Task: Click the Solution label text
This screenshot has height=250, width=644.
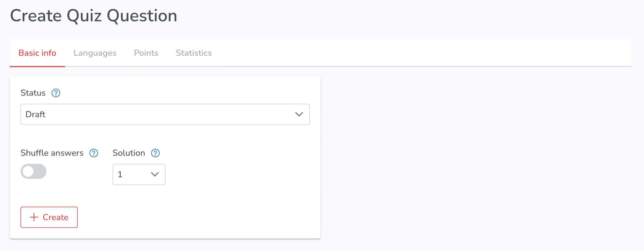Action: pyautogui.click(x=129, y=153)
